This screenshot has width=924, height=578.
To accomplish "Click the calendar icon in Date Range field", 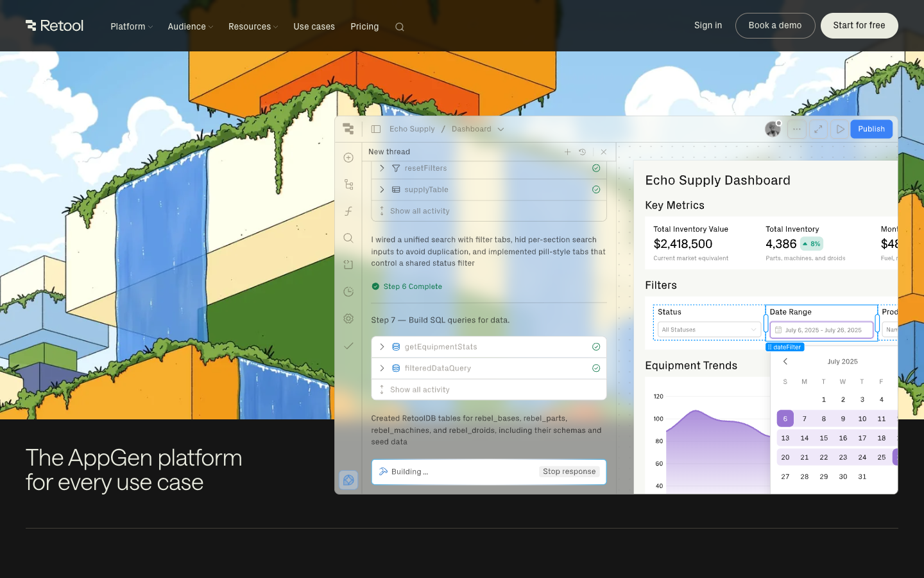I will point(778,330).
